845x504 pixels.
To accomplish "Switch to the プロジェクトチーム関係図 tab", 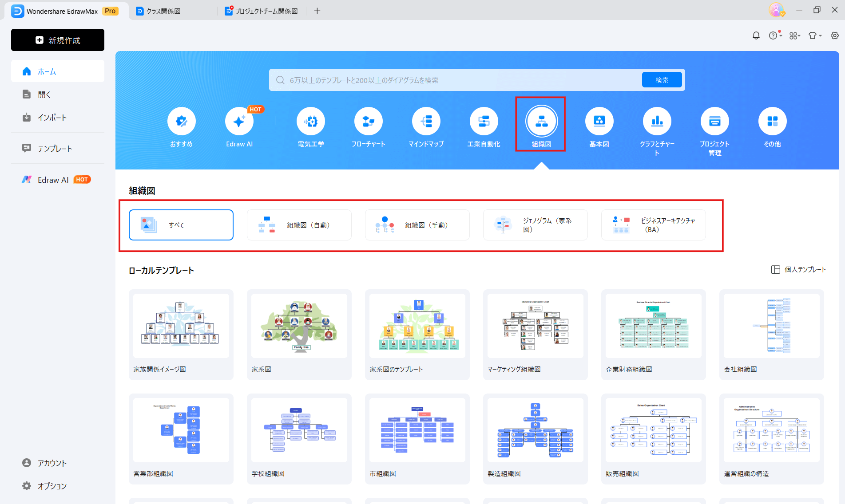I will (262, 11).
